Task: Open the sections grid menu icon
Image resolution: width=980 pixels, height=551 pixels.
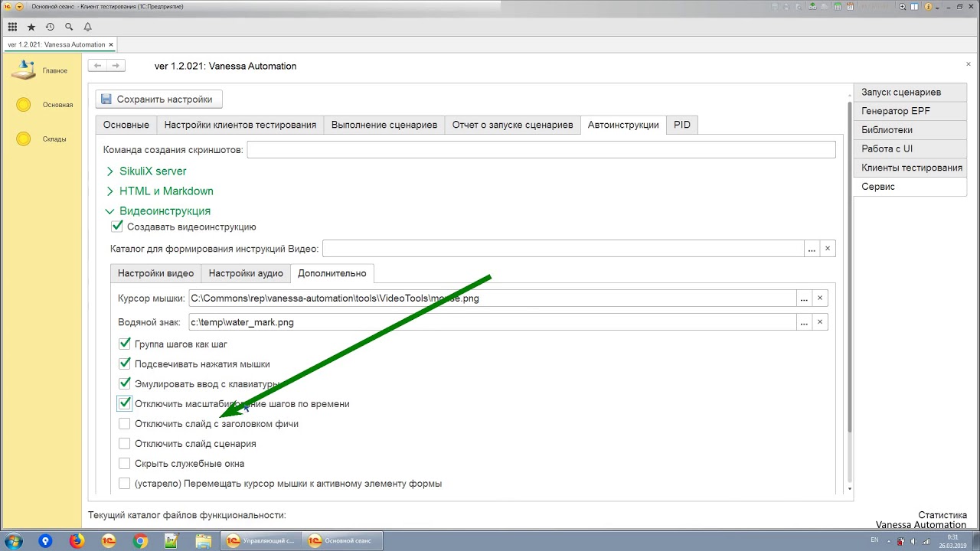Action: point(12,27)
